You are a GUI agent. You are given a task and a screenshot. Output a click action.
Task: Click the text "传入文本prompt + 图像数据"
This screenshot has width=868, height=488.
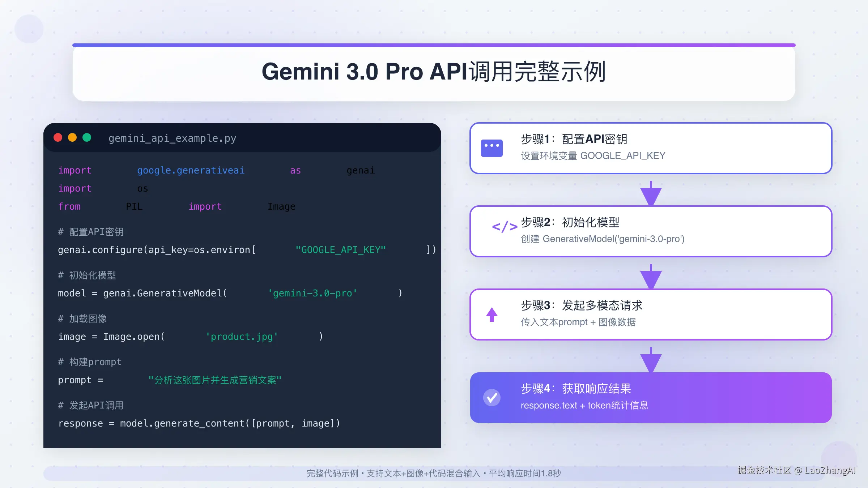(578, 322)
